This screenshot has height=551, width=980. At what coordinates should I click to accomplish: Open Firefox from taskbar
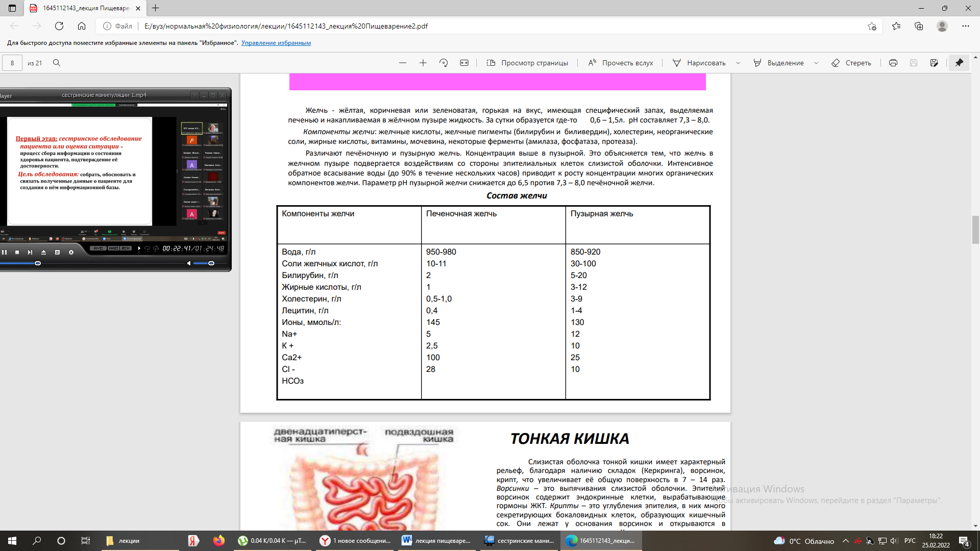(x=219, y=541)
